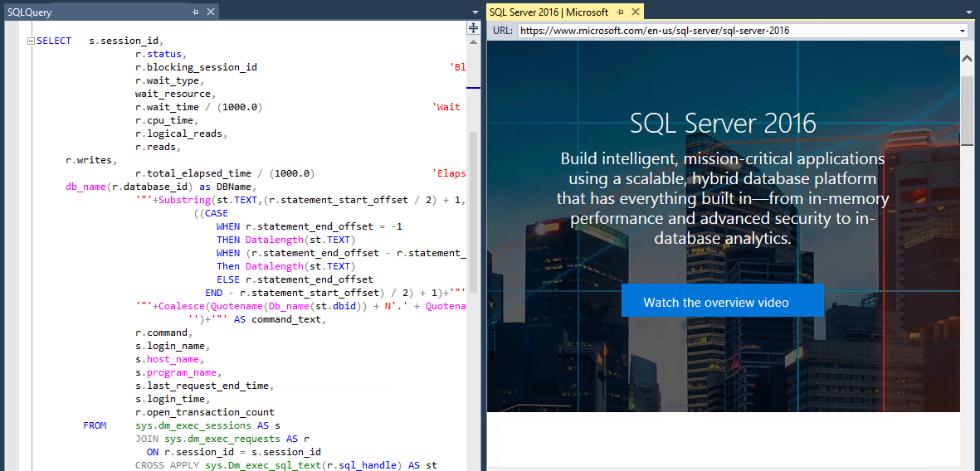Click the s.host_name line

pos(169,360)
